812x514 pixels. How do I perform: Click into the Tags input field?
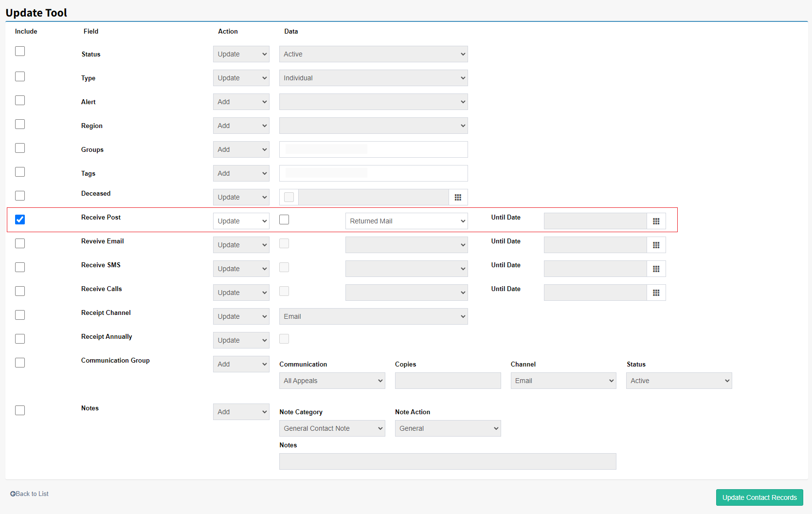(x=374, y=173)
